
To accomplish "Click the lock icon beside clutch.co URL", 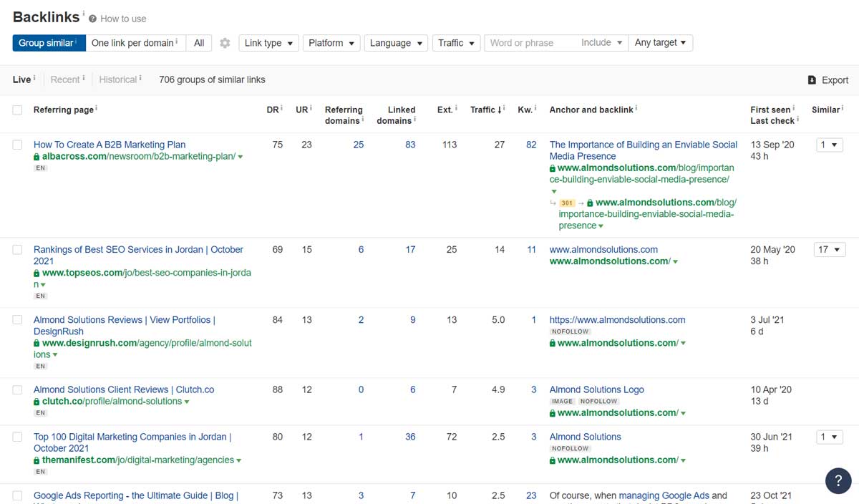I will (37, 402).
